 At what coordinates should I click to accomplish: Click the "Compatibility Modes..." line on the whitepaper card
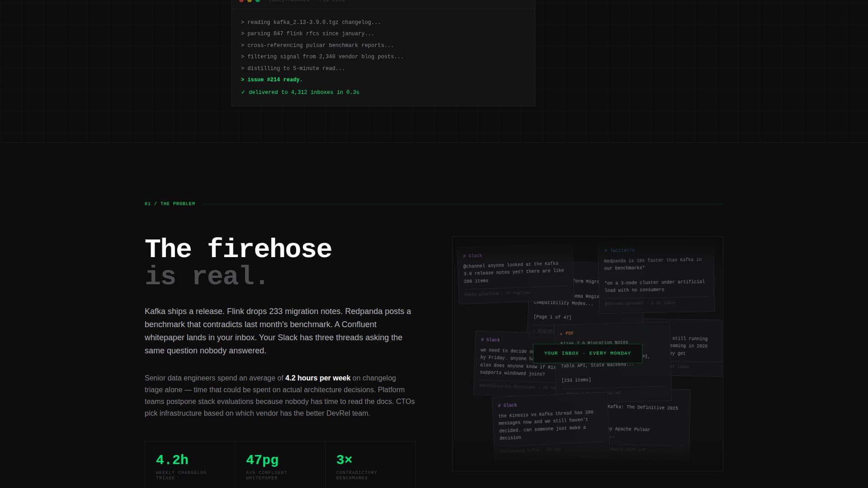click(563, 303)
